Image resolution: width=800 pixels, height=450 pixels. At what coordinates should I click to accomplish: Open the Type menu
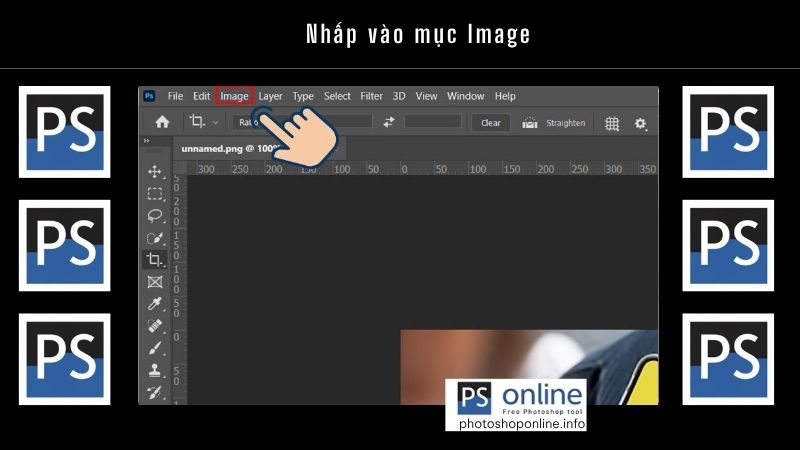coord(303,96)
